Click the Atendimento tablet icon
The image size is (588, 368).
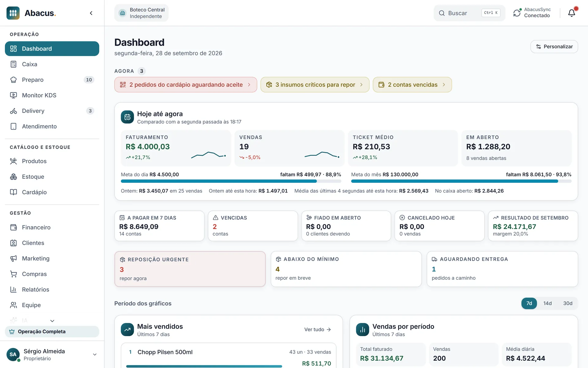(x=13, y=126)
